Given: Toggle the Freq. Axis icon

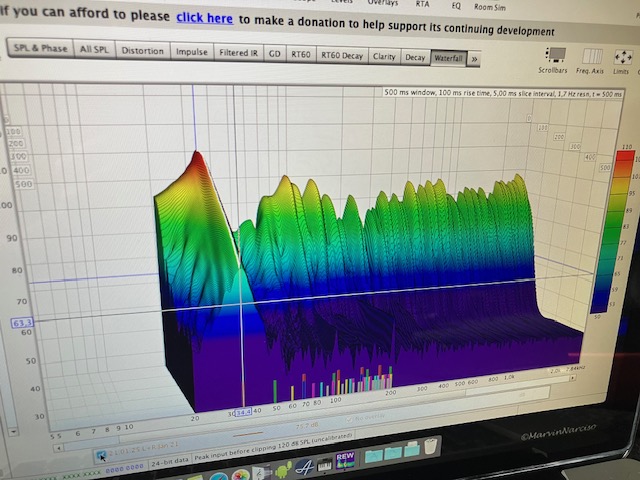Looking at the screenshot, I should pos(590,56).
